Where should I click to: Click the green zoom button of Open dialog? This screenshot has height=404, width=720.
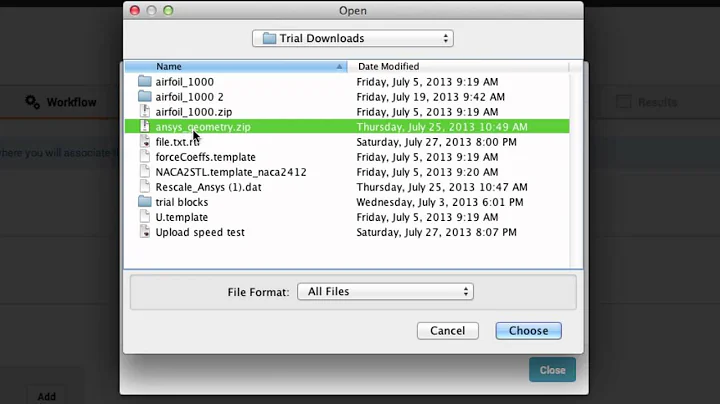tap(169, 10)
